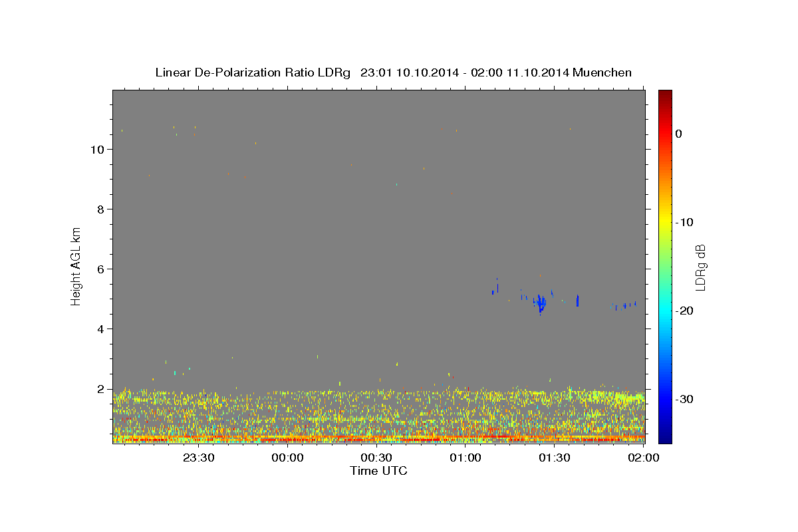Viewport: 798px width, 532px height.
Task: Click the 'Height AGL km' axis label
Action: [x=76, y=267]
